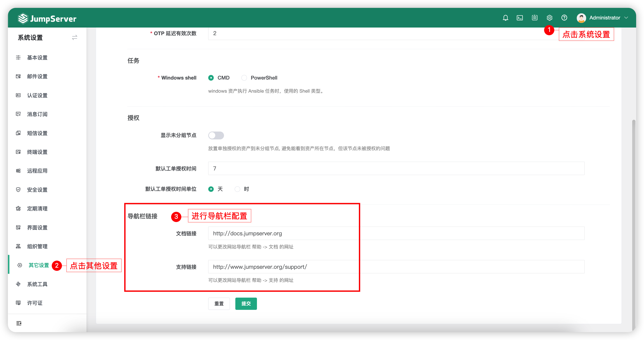This screenshot has width=644, height=340.
Task: Open the documentation icon in the header
Action: pyautogui.click(x=535, y=17)
